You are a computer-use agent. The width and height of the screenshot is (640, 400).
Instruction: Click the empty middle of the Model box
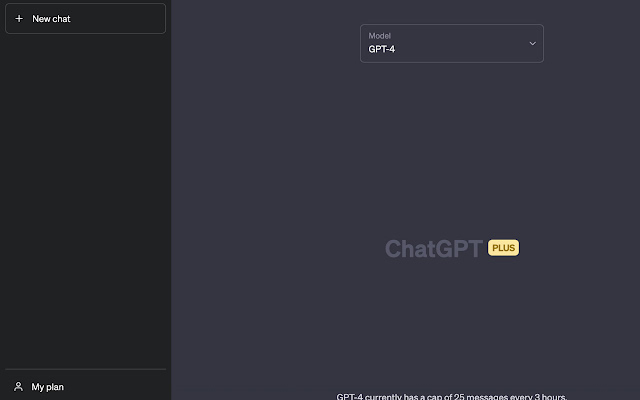point(461,43)
